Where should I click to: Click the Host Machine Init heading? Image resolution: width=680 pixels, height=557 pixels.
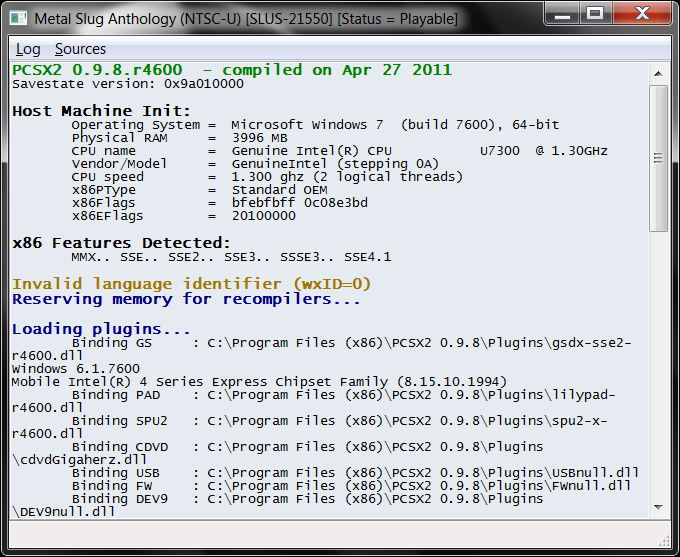(x=101, y=111)
